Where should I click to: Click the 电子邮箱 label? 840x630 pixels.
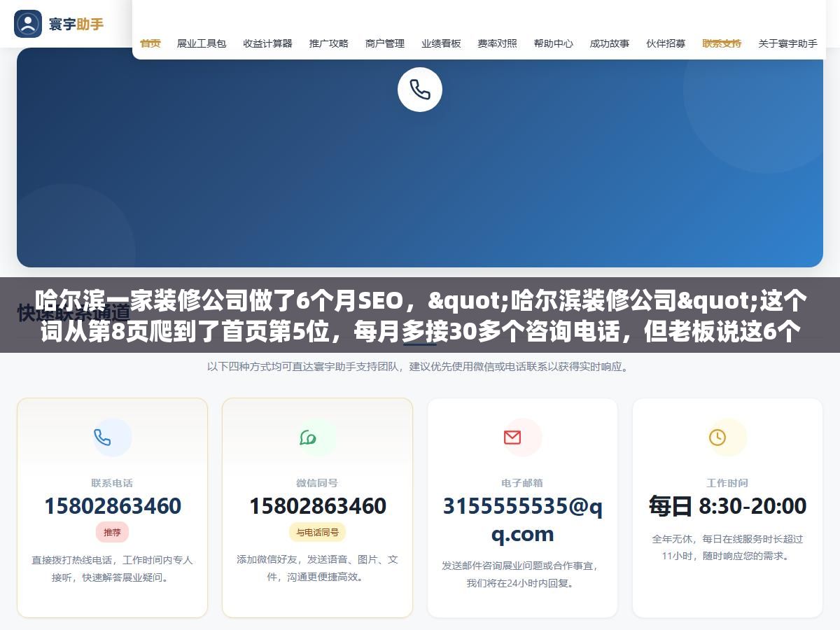522,483
